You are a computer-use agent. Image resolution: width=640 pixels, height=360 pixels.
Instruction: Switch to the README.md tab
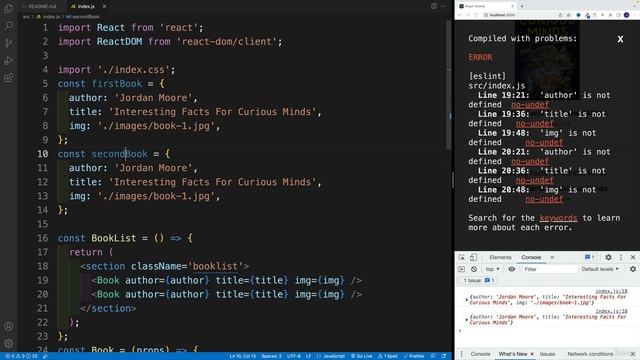[x=42, y=6]
